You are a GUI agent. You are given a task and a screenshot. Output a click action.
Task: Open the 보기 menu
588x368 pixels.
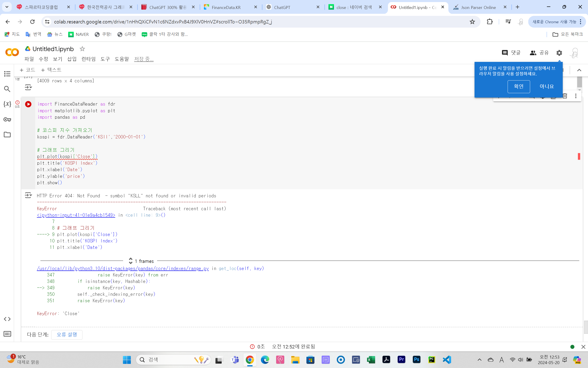pos(58,59)
